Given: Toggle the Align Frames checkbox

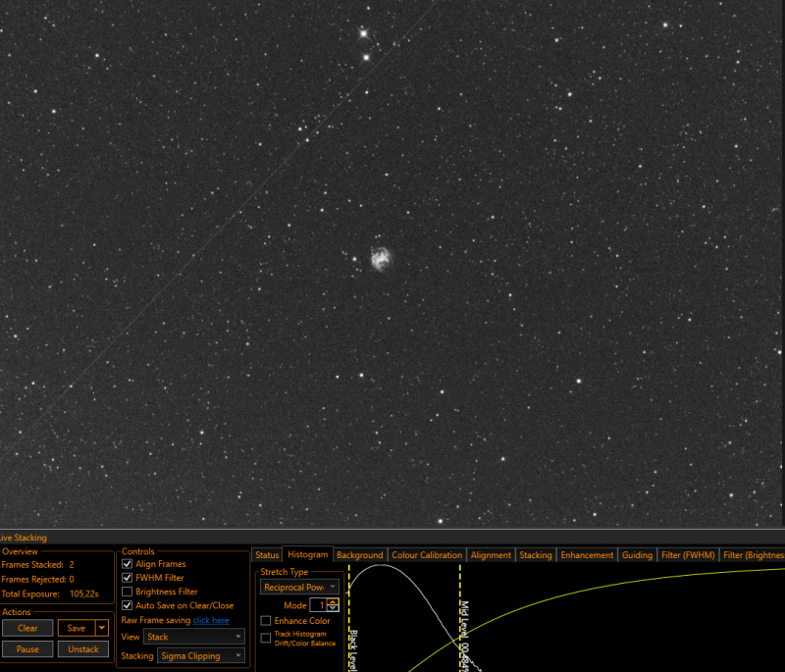Looking at the screenshot, I should 128,564.
